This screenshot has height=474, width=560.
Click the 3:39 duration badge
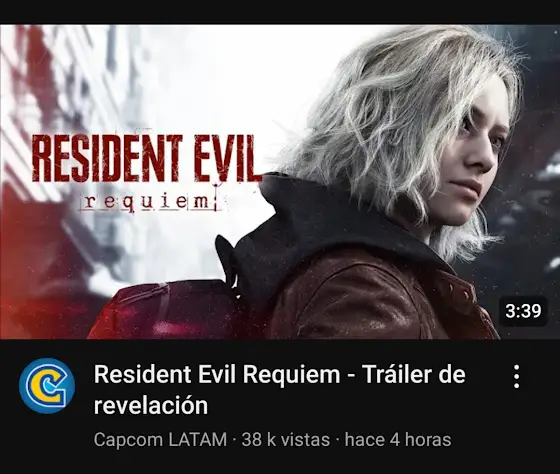coord(523,311)
